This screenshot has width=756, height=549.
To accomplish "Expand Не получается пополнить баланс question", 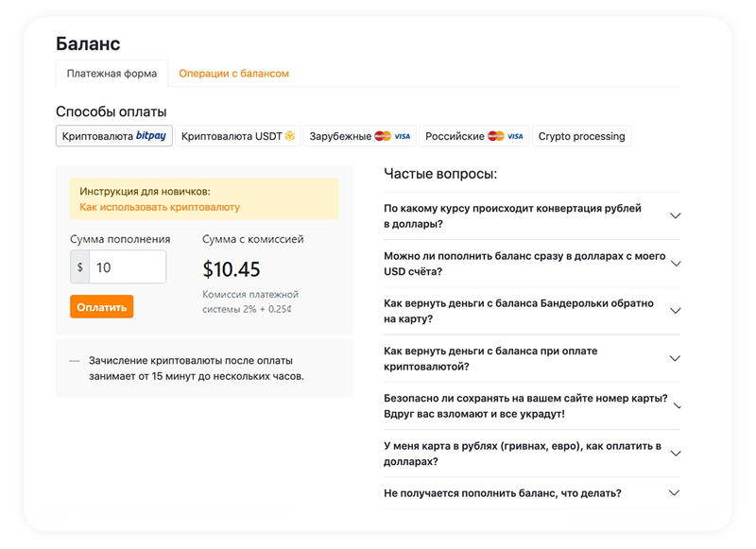I will pos(502,493).
